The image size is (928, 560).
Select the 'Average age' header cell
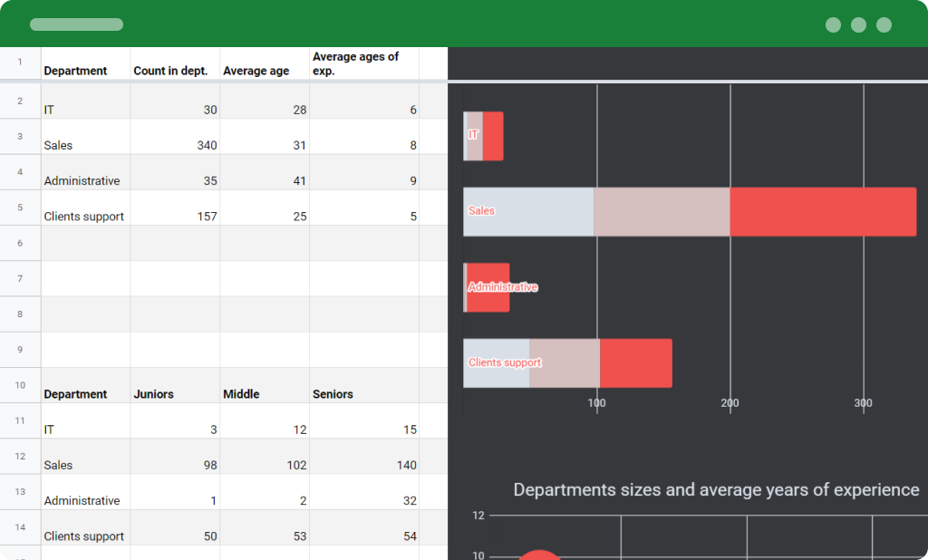click(x=265, y=63)
